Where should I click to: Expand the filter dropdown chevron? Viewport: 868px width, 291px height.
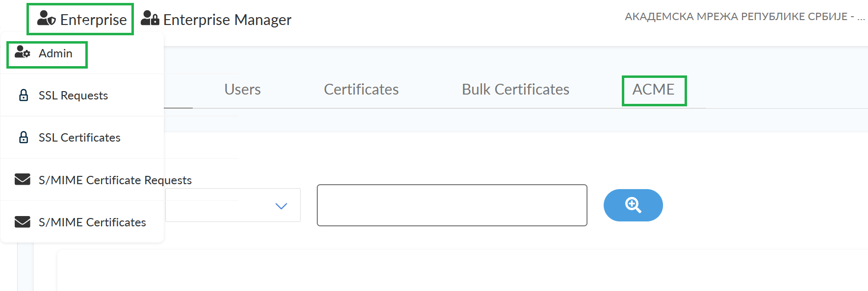point(281,206)
